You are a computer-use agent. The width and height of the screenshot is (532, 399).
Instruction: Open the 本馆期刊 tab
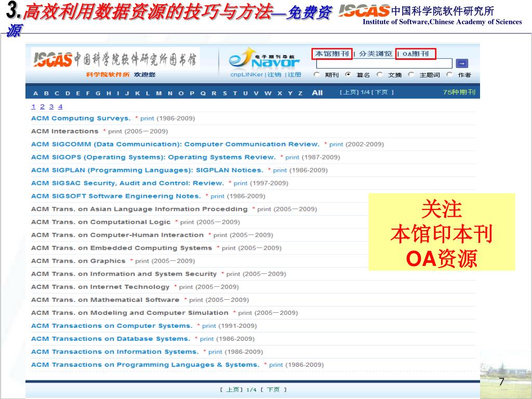click(x=332, y=54)
